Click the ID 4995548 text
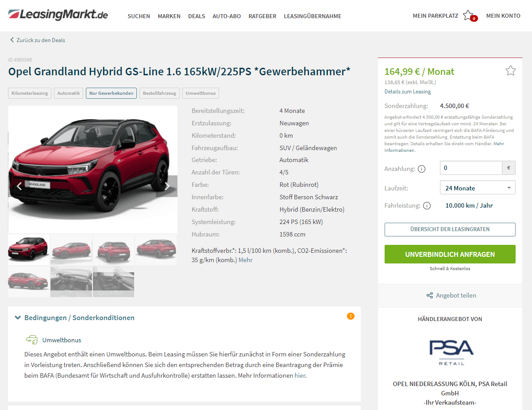Viewport: 532px width, 410px height. pyautogui.click(x=20, y=60)
